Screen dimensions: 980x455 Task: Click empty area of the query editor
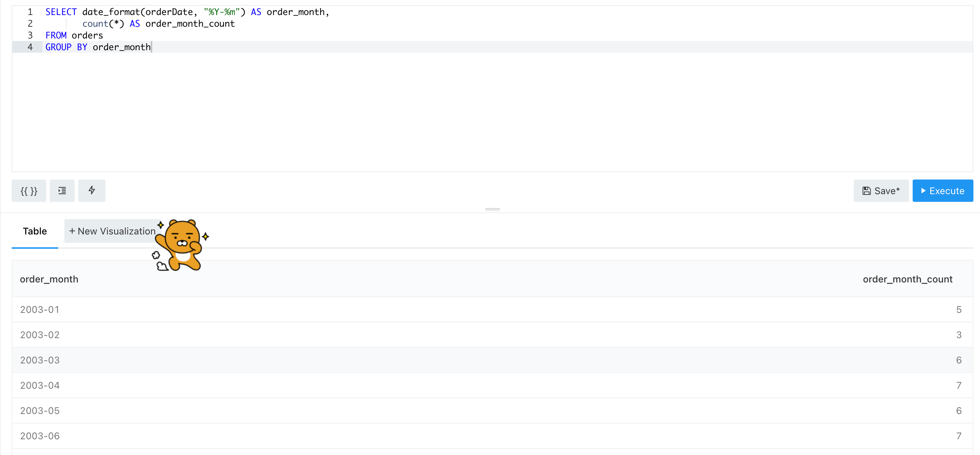point(492,114)
